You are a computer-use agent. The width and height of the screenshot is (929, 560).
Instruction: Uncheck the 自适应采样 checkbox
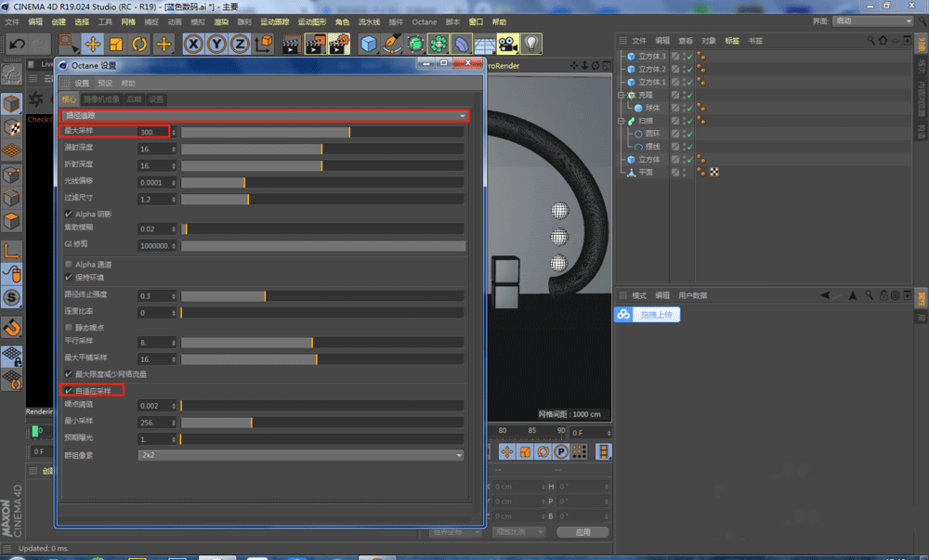[x=69, y=391]
